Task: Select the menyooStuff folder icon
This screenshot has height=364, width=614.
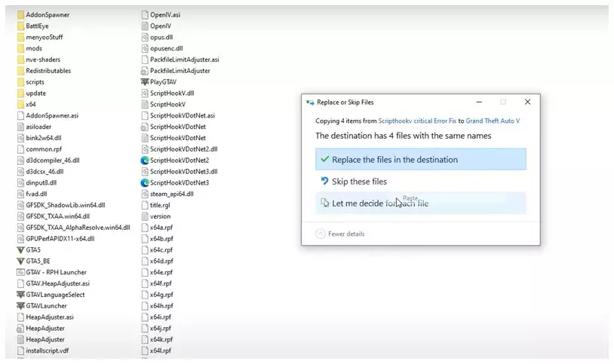Action: click(x=21, y=37)
